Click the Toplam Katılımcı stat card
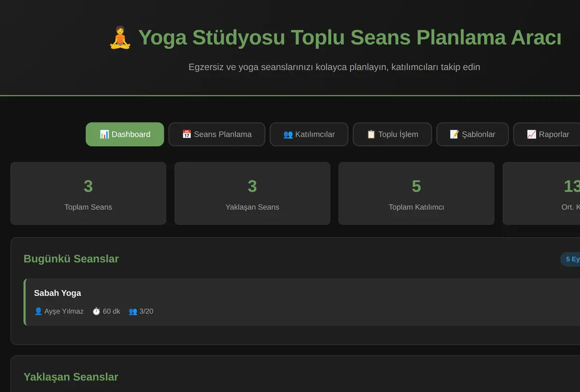The width and height of the screenshot is (580, 392). tap(416, 193)
